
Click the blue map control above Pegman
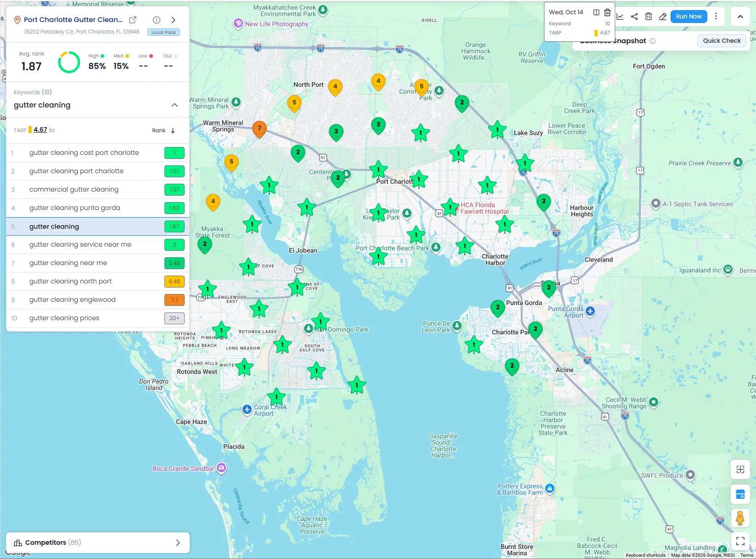740,494
